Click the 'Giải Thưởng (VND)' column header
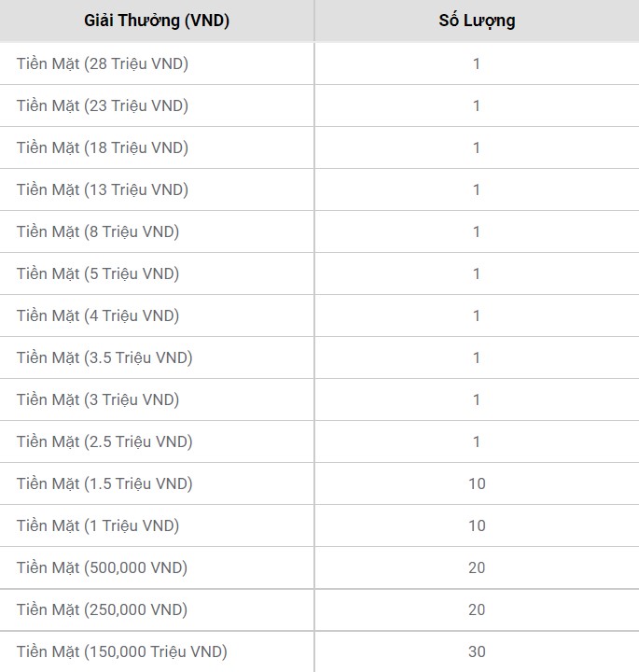This screenshot has height=672, width=639. click(157, 20)
